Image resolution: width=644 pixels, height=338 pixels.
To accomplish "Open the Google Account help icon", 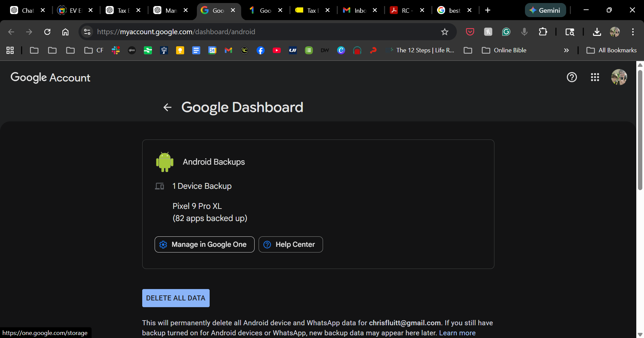I will pyautogui.click(x=572, y=77).
